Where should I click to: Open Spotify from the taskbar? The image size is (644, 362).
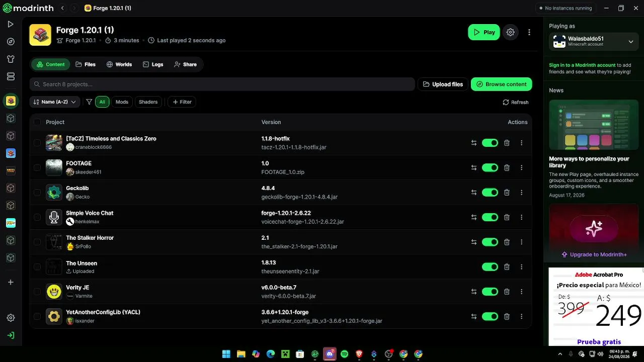(344, 354)
